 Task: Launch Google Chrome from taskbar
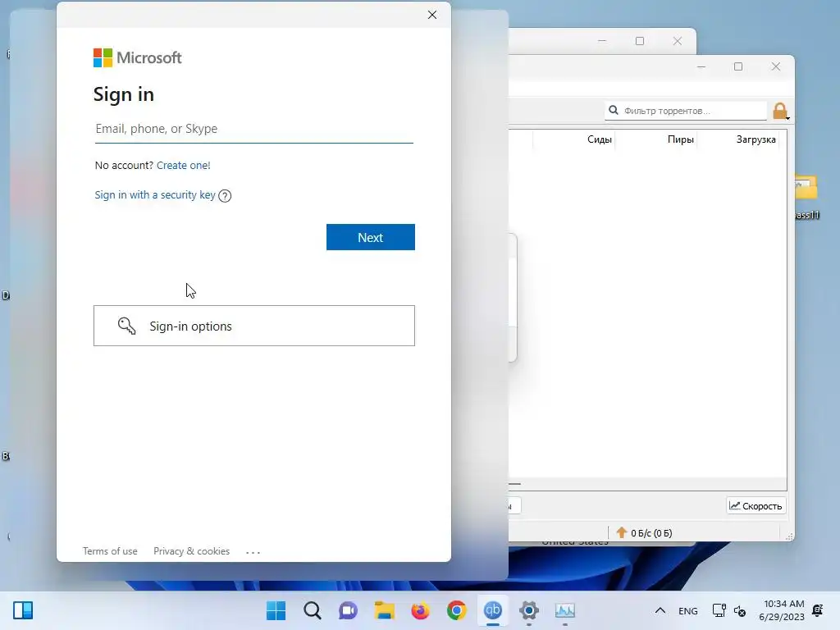coord(456,610)
